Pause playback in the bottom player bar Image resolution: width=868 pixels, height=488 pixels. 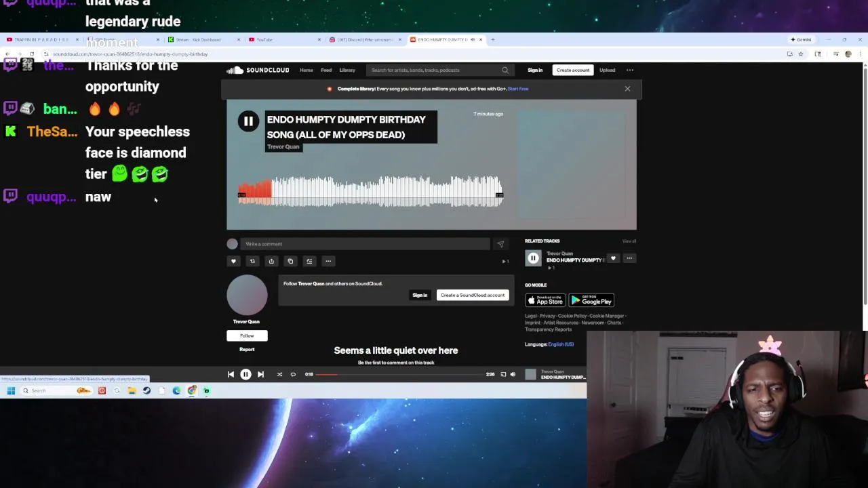tap(245, 374)
